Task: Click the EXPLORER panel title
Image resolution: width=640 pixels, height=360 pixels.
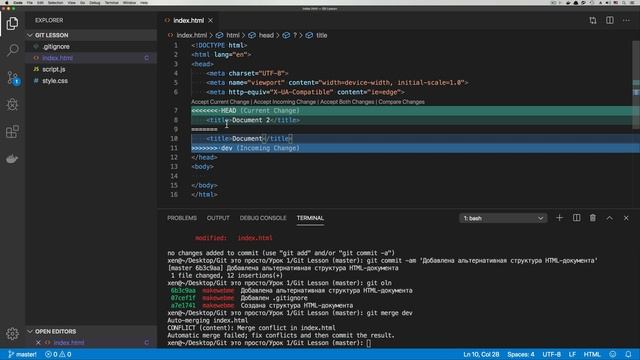Action: pos(49,20)
